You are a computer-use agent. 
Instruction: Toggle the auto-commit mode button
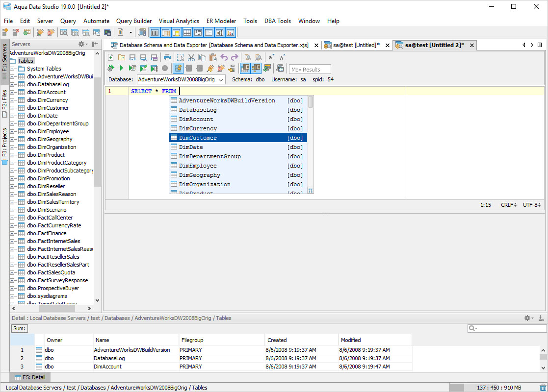click(x=178, y=68)
